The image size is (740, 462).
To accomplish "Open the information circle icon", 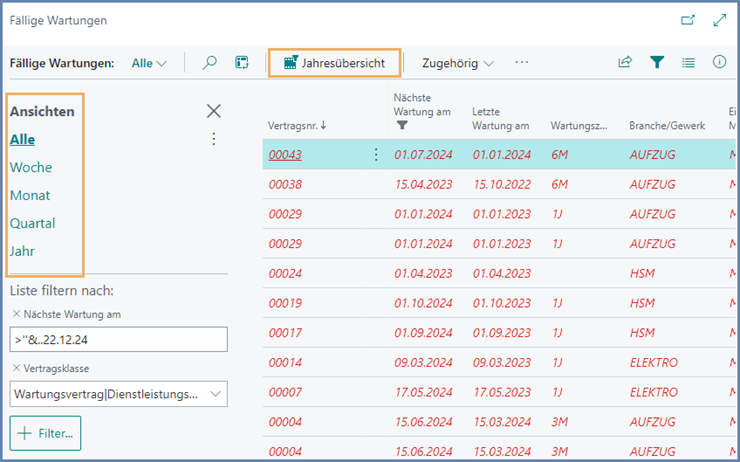I will [x=719, y=62].
